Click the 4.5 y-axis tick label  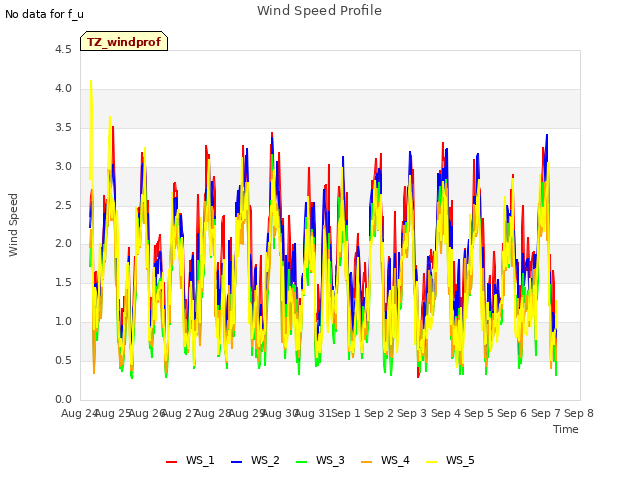(63, 50)
